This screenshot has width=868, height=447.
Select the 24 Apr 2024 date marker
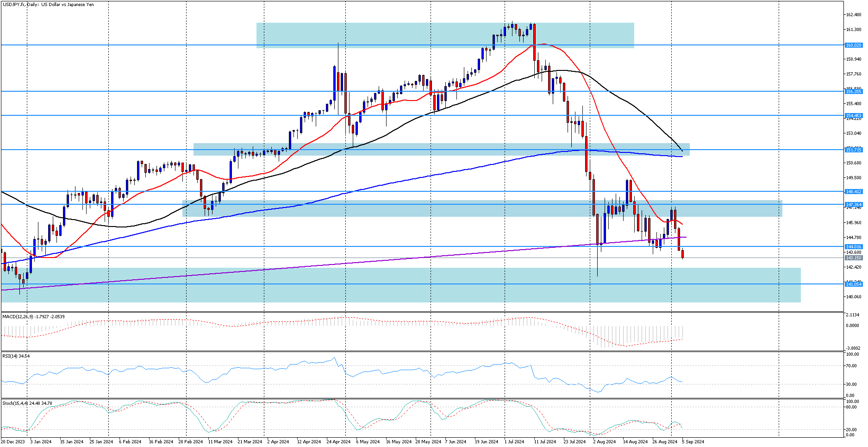tap(338, 442)
